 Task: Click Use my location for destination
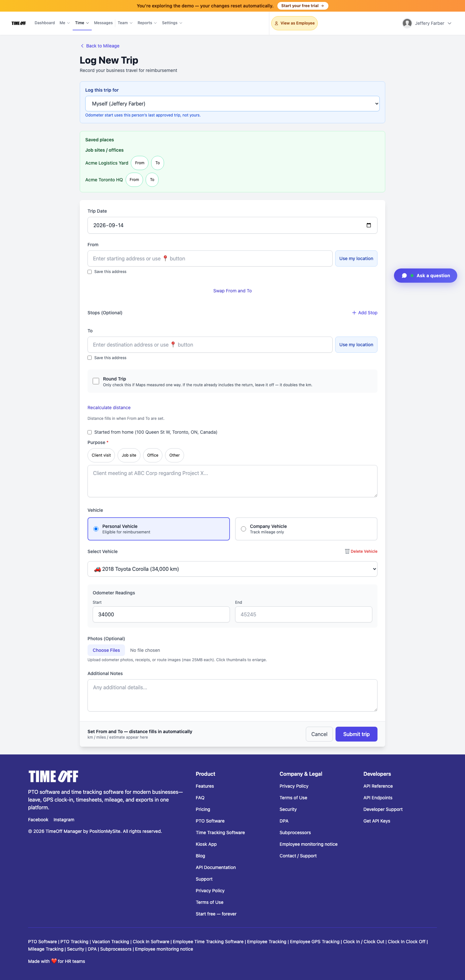[356, 345]
